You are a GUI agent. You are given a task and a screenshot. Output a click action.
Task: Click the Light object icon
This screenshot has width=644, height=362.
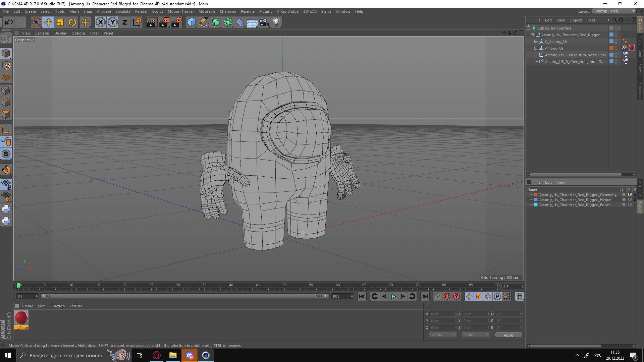coord(276,22)
